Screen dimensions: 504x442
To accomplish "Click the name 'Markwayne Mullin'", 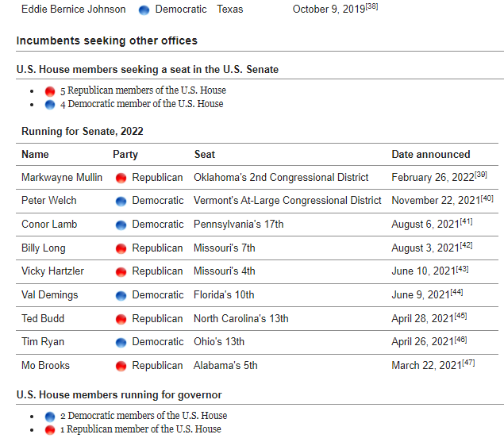I will click(62, 178).
